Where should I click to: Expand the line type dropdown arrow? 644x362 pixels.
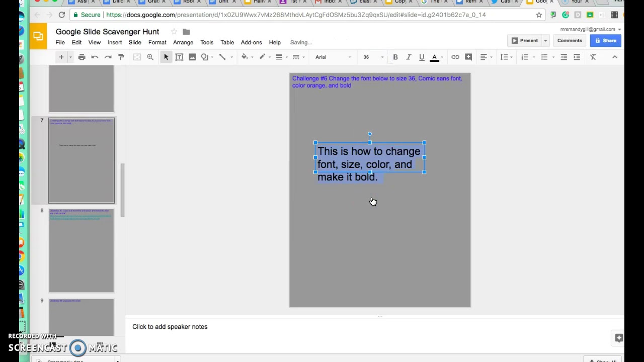tap(231, 57)
